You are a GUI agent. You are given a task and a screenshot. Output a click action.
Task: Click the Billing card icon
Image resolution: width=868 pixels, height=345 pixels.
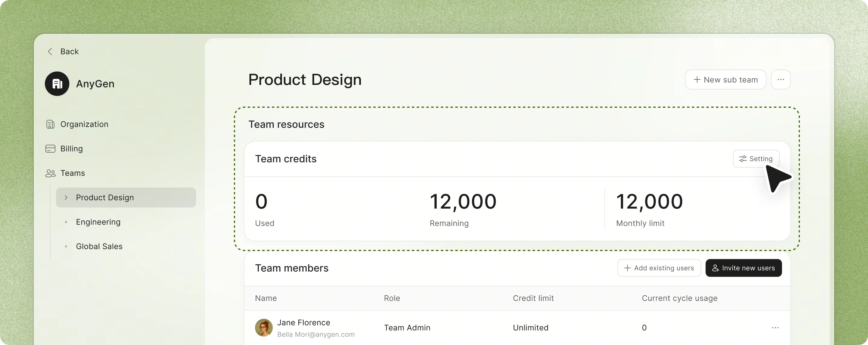pos(50,148)
